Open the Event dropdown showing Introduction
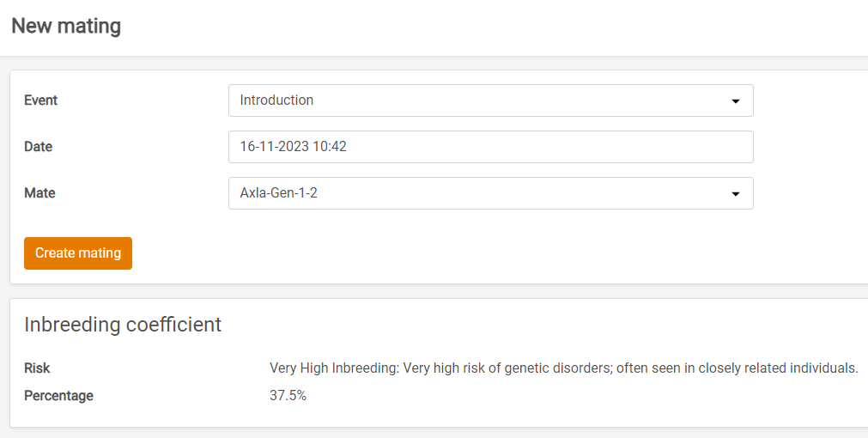The image size is (868, 438). 490,100
